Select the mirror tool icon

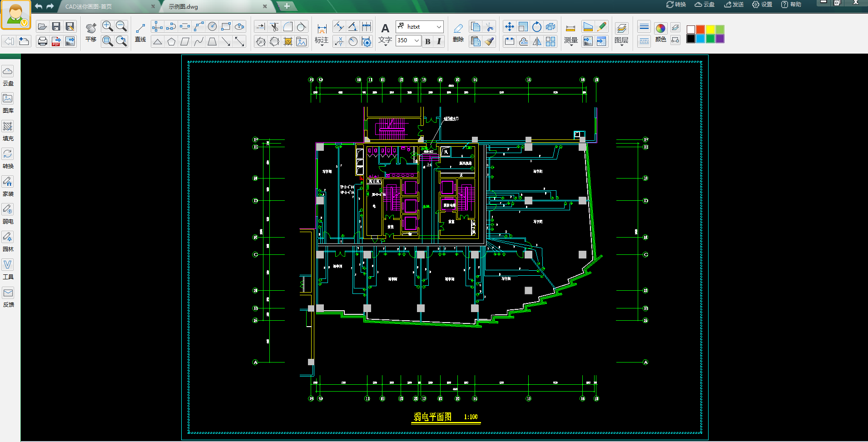pos(537,41)
